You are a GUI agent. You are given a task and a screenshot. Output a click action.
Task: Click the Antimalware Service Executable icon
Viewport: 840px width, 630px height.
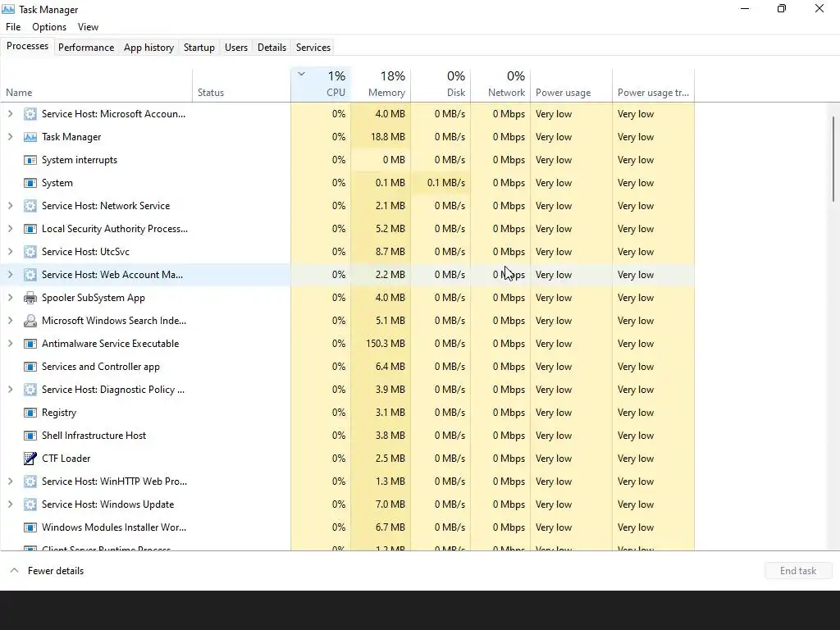(x=30, y=344)
